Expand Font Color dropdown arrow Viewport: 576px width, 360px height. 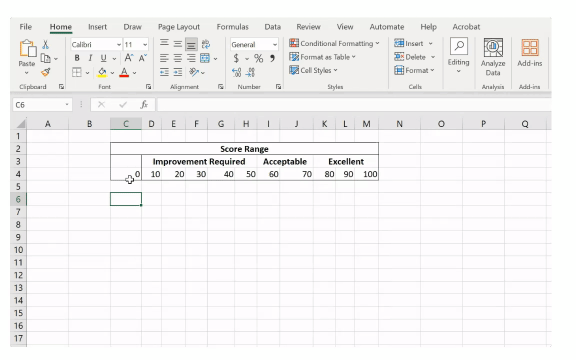tap(135, 73)
